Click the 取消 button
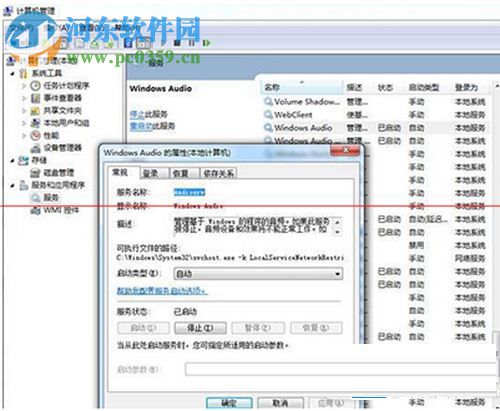 click(x=280, y=403)
